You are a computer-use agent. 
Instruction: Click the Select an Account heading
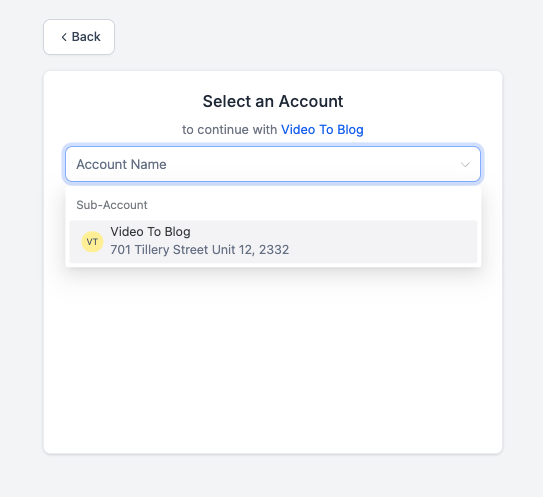[x=273, y=101]
